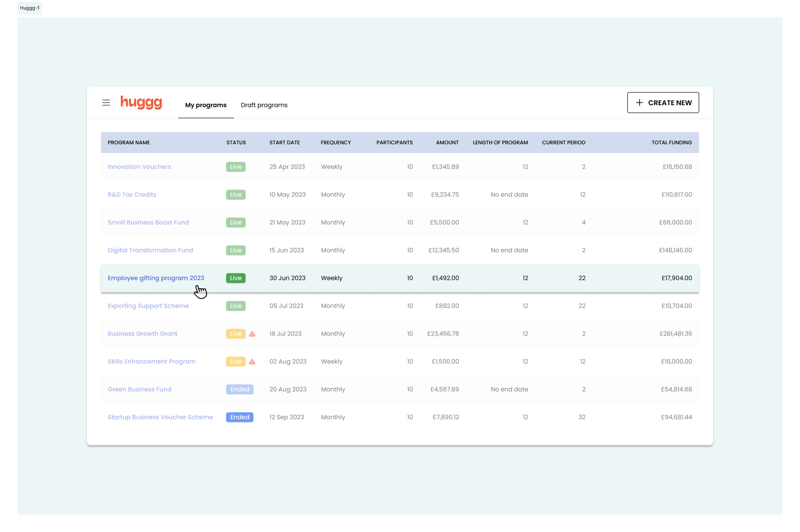Click total funding £66,000.00
The image size is (800, 532).
(x=676, y=223)
